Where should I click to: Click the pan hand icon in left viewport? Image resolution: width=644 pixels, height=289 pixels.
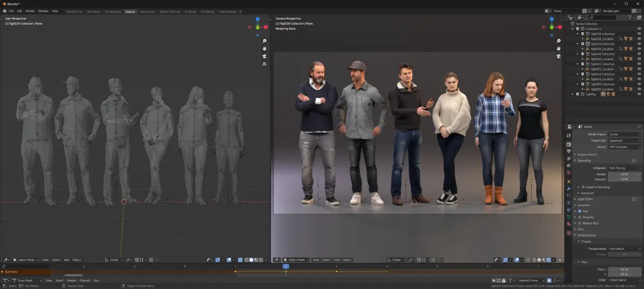tap(265, 49)
